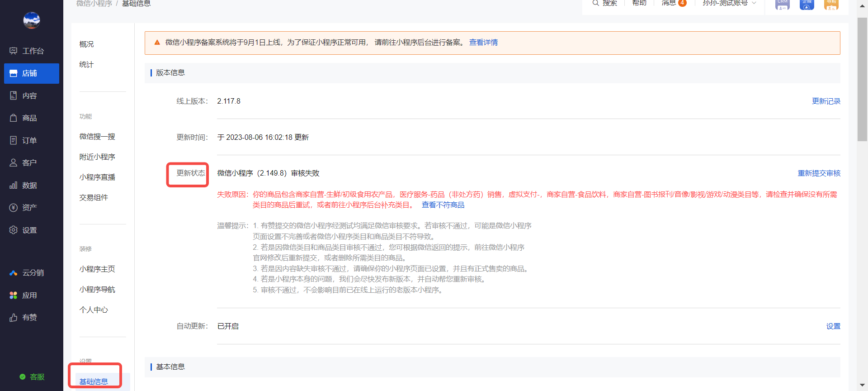Open 更新记录 link
The image size is (868, 391).
pyautogui.click(x=826, y=101)
